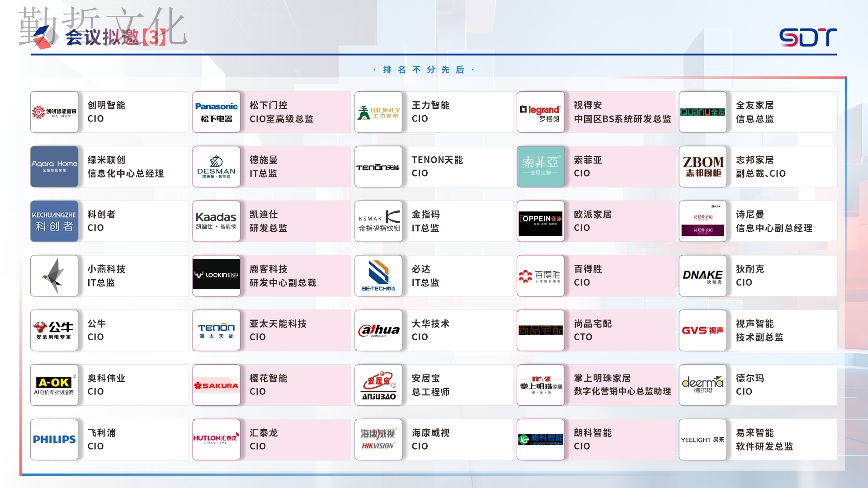Click the 亚太天能科技 company name

[278, 324]
